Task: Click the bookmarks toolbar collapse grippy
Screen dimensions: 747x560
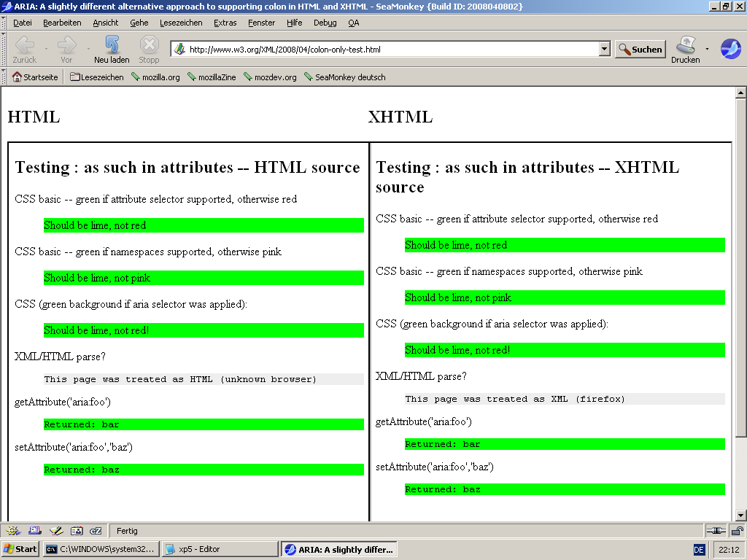Action: click(4, 77)
